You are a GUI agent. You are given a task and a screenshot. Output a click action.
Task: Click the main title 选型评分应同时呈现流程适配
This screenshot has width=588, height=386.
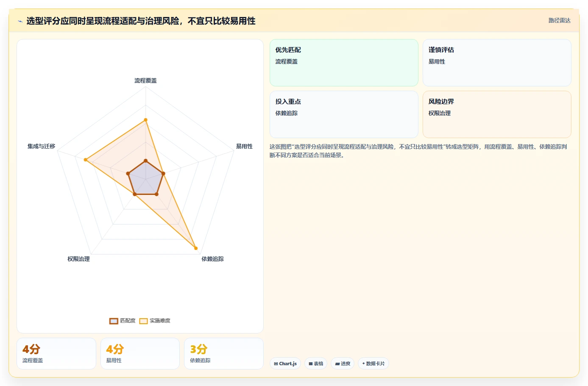click(141, 21)
